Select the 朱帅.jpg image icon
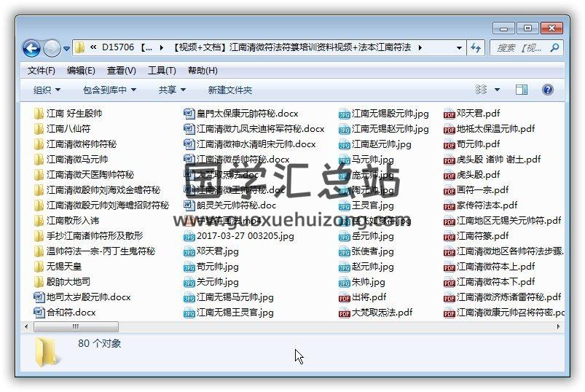The width and height of the screenshot is (585, 392). [344, 283]
